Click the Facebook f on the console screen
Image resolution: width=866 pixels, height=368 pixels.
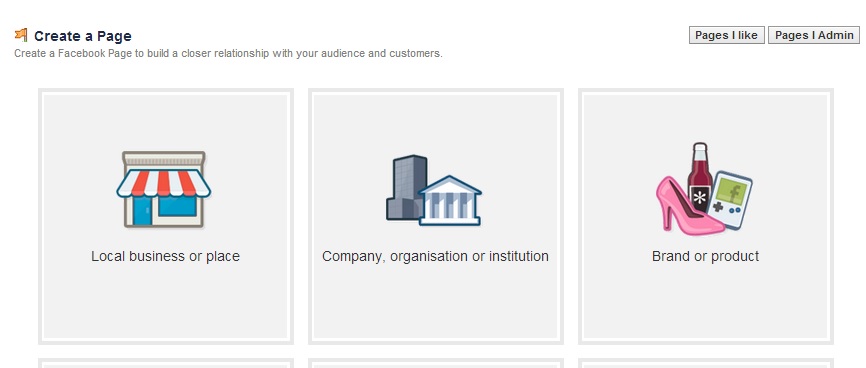734,192
